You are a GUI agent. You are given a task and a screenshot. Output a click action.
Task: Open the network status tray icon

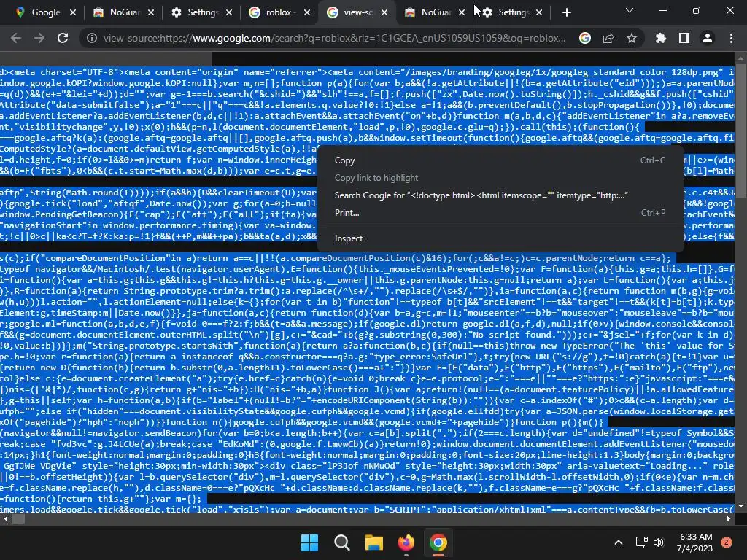tap(641, 542)
